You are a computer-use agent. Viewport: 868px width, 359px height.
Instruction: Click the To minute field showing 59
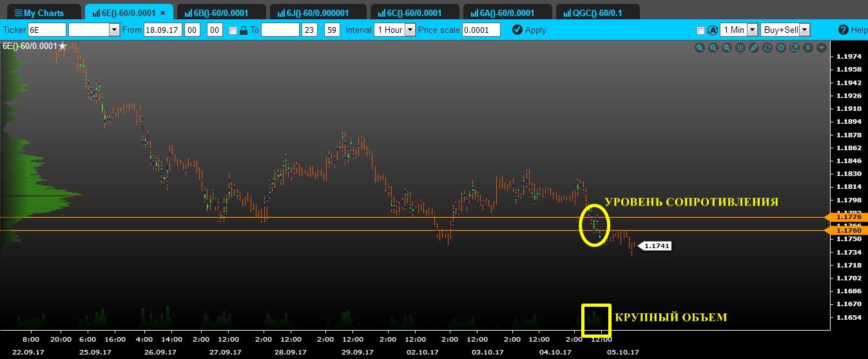point(332,30)
